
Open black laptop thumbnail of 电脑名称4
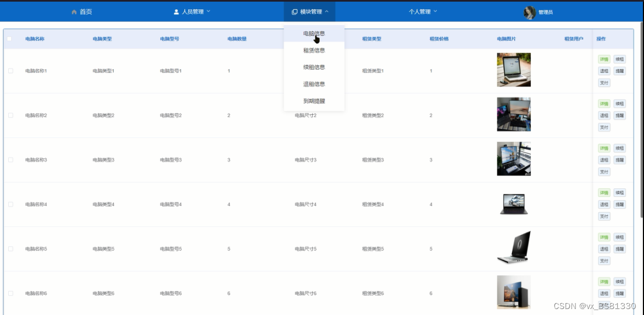[x=514, y=203]
